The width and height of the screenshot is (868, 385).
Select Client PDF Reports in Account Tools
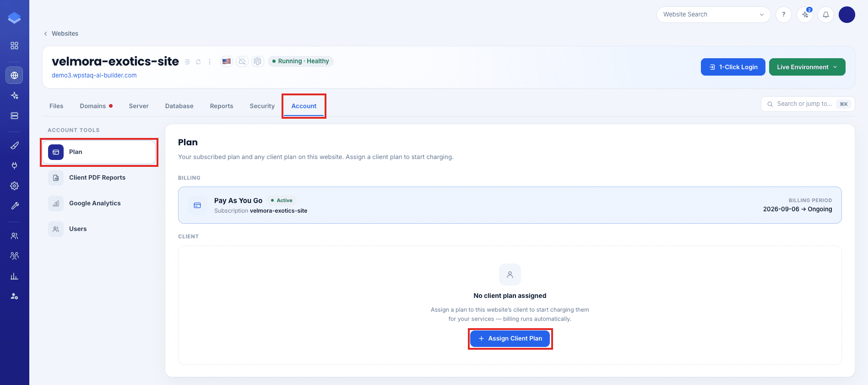99,178
